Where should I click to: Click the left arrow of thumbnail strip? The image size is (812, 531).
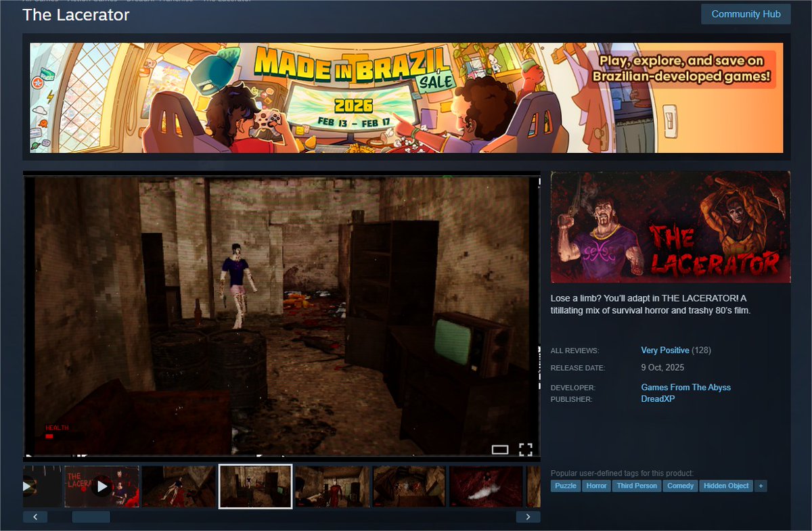tap(35, 517)
